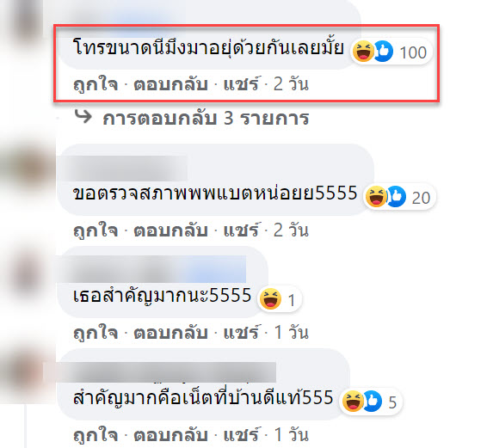Viewport: 487px width, 448px height.
Task: Click แชร์ under เธอสำคัญมากนะ5555 comment
Action: 241,332
